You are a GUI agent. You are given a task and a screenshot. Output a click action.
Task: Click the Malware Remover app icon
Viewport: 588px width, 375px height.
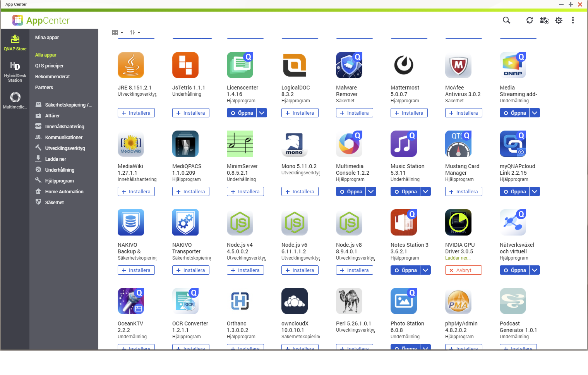[349, 65]
